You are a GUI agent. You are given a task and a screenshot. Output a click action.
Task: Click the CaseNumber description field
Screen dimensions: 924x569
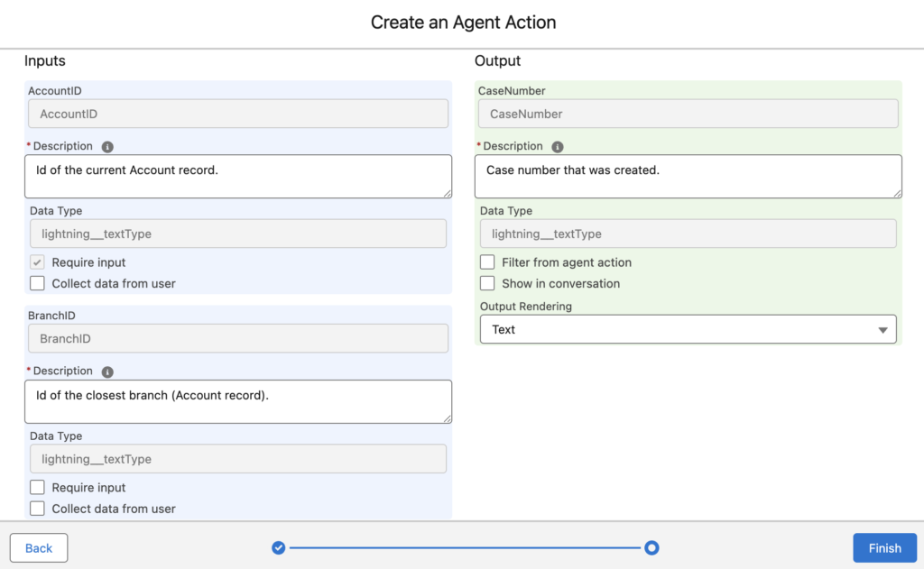point(688,176)
